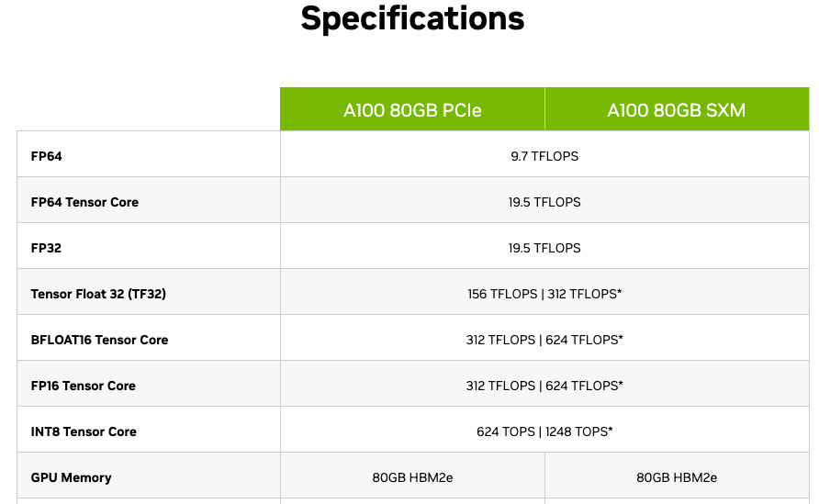The width and height of the screenshot is (819, 504).
Task: Click the 9.7 TFLOPS value
Action: tap(544, 156)
